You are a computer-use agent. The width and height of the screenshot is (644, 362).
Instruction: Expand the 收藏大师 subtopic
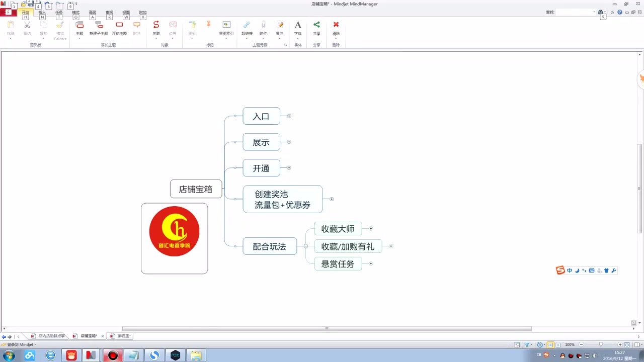[371, 229]
